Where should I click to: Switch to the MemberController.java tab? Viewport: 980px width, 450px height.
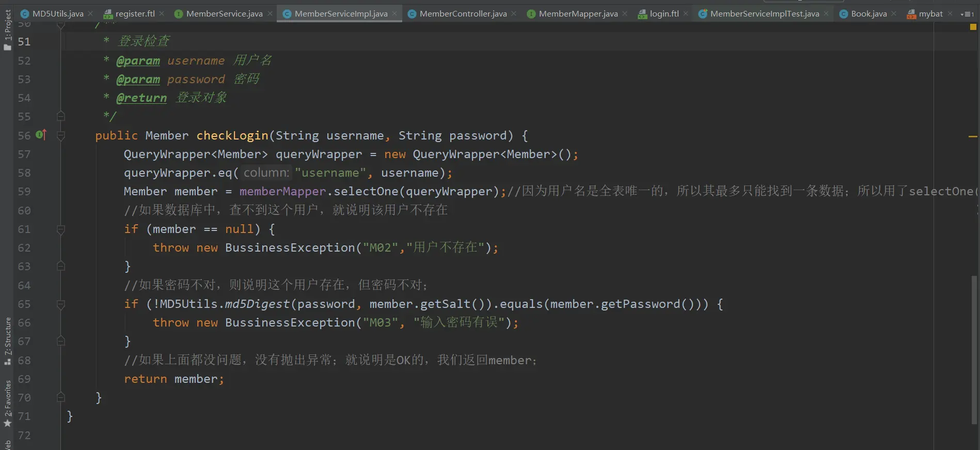(463, 13)
